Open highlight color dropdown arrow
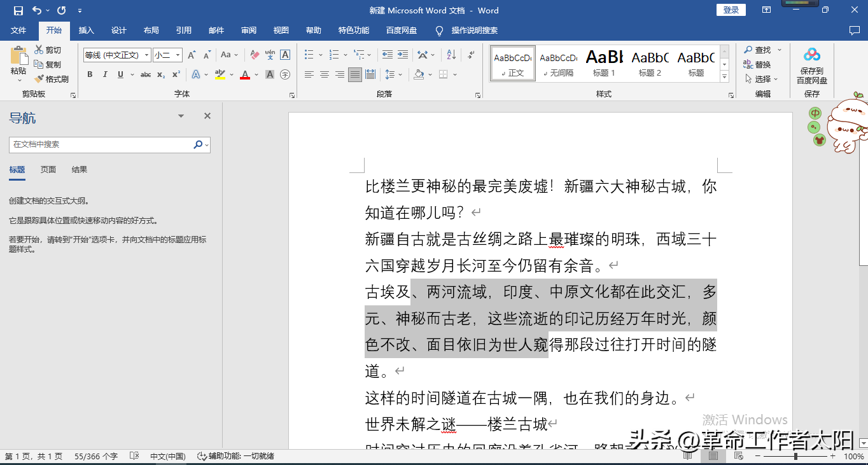The image size is (868, 465). point(232,74)
